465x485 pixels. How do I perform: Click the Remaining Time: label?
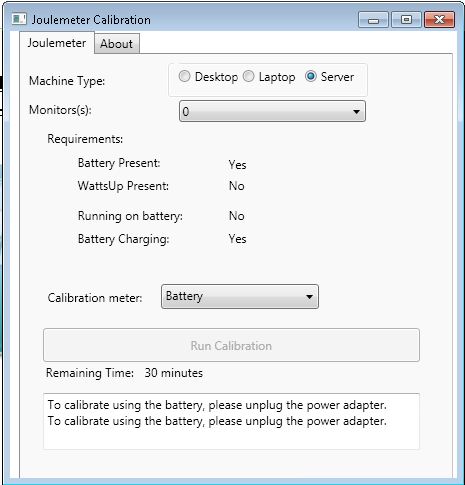click(x=90, y=373)
